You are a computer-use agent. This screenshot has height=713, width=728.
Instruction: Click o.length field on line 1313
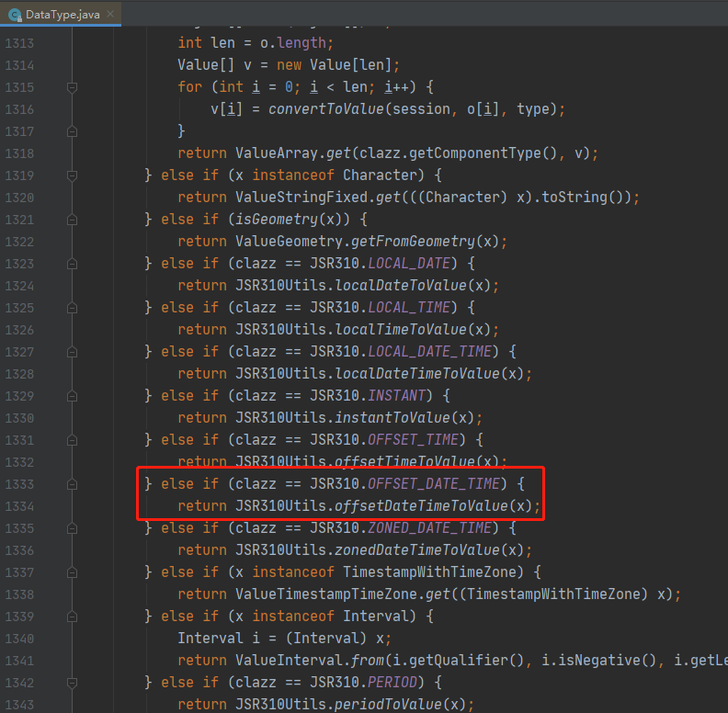click(293, 43)
